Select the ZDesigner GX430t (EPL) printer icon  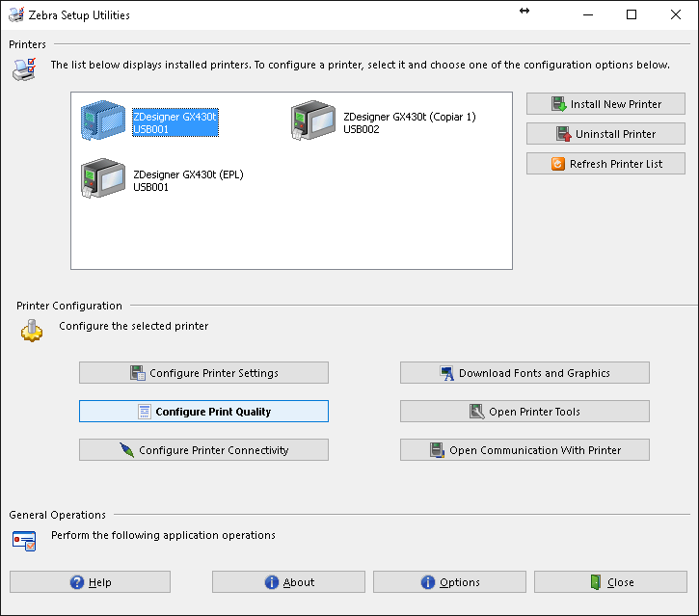click(103, 177)
